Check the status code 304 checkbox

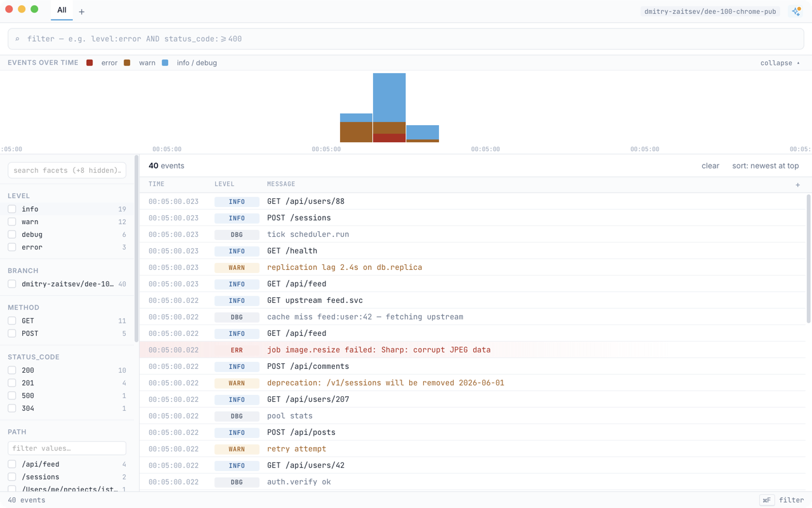point(12,408)
